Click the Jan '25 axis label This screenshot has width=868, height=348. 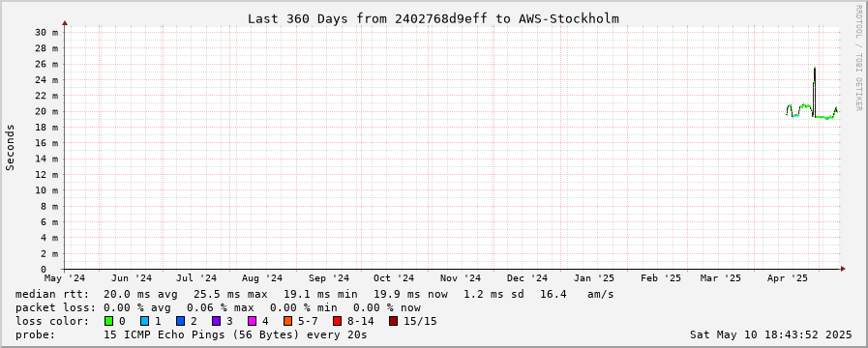point(593,278)
